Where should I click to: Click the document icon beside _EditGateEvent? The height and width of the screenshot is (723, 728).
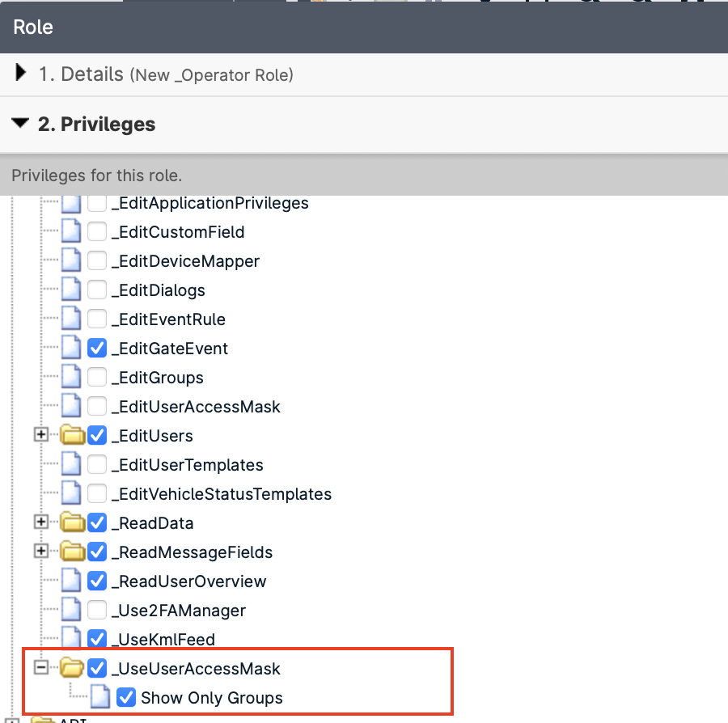coord(72,349)
